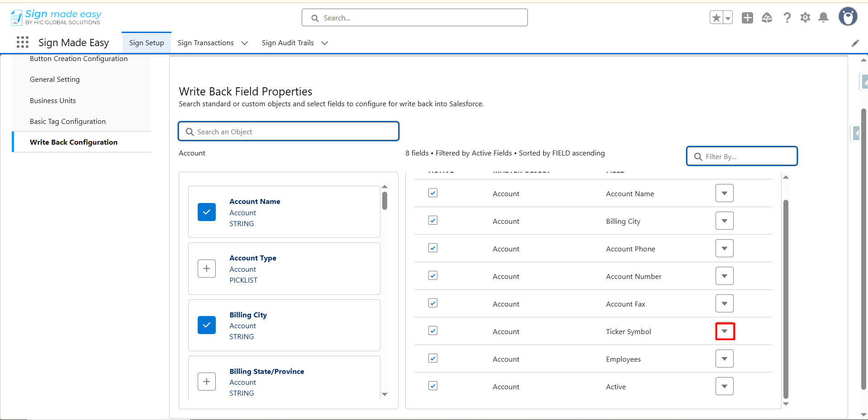868x420 pixels.
Task: Expand the Sign Transactions tab menu chevron
Action: click(x=245, y=43)
